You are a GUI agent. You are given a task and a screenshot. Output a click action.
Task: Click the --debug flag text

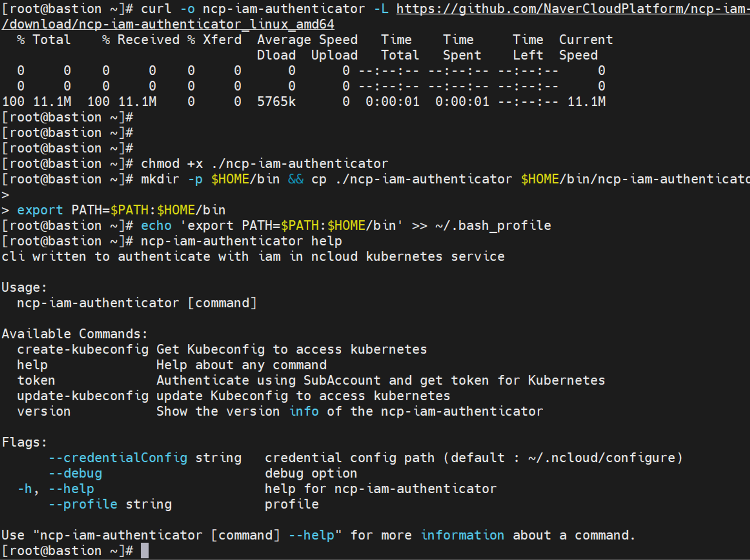point(75,473)
